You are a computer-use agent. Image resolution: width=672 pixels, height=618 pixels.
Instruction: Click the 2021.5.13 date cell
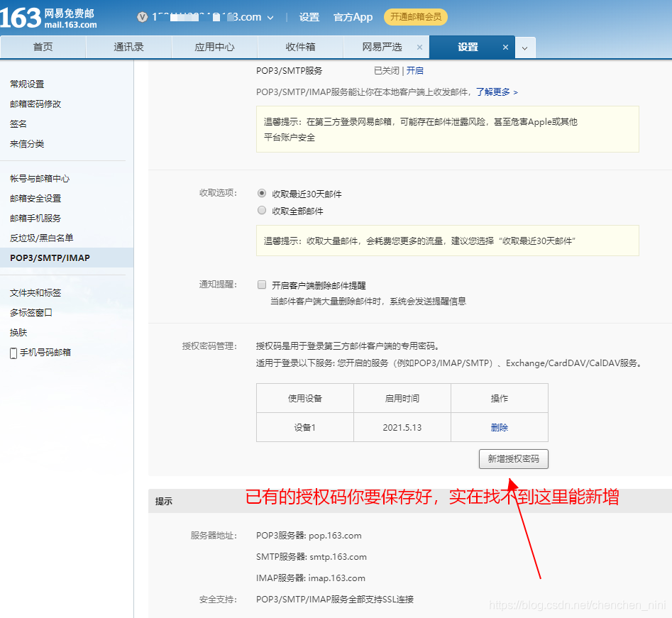pos(402,427)
